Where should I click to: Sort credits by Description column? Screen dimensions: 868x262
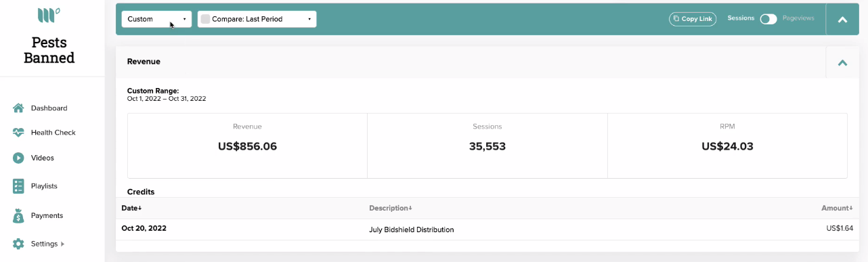[x=391, y=208]
